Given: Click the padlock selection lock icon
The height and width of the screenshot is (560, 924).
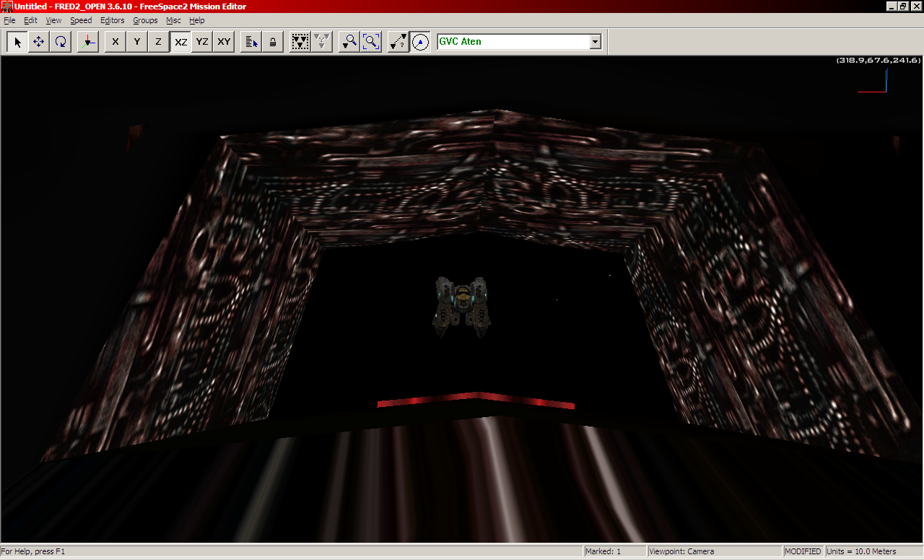Looking at the screenshot, I should point(273,42).
